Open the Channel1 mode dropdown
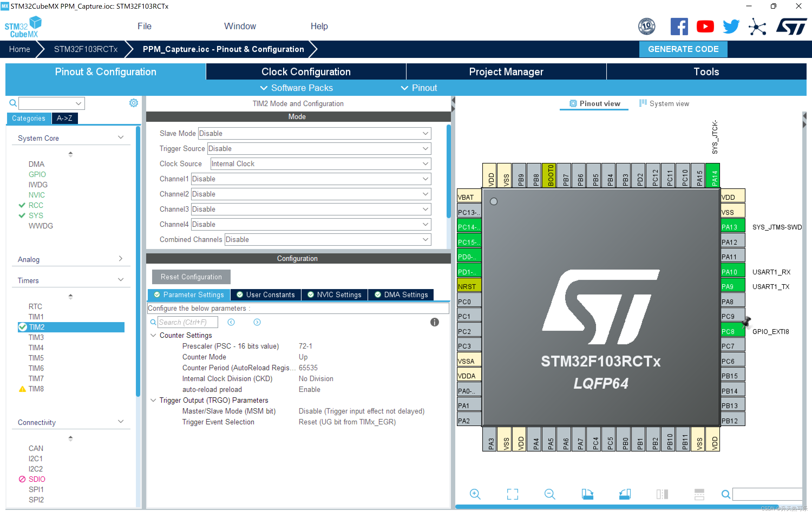812x514 pixels. 310,179
